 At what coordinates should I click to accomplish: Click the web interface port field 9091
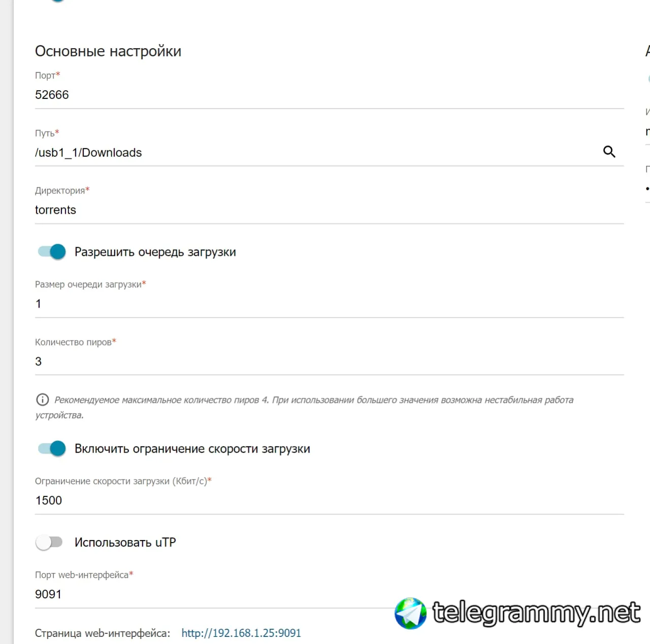pos(213,594)
